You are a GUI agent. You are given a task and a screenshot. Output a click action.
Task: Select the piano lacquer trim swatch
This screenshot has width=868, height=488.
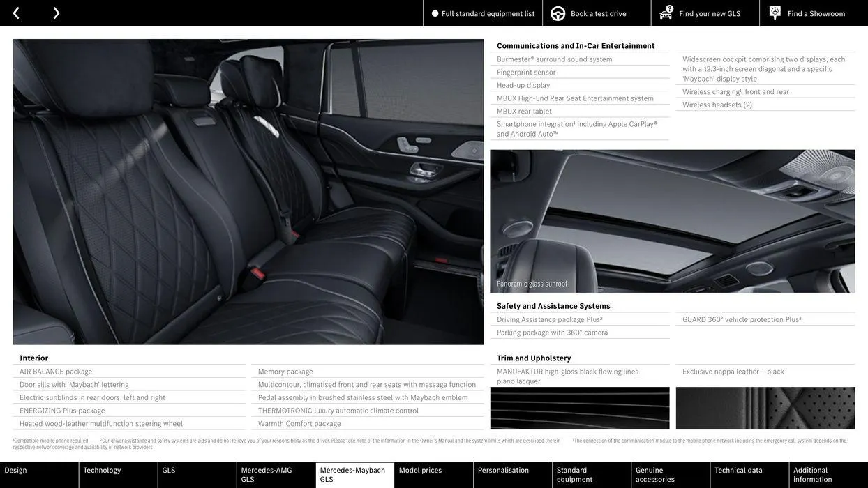[x=580, y=408]
